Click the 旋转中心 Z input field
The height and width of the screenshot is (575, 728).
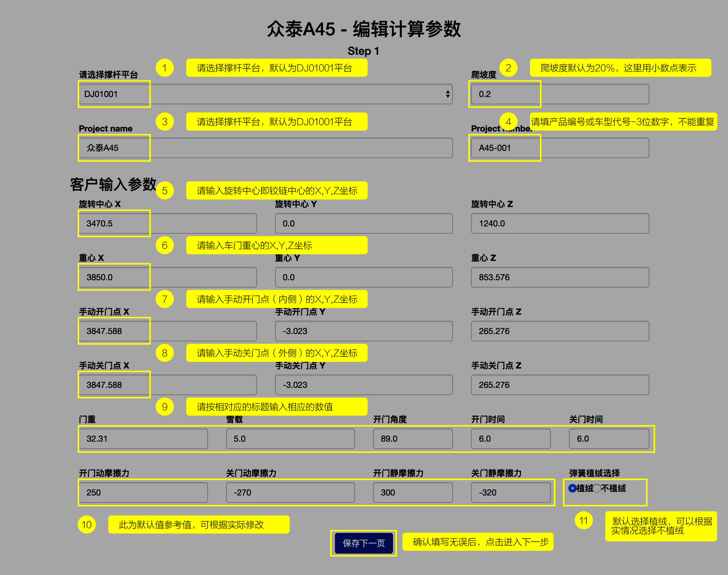pyautogui.click(x=560, y=223)
